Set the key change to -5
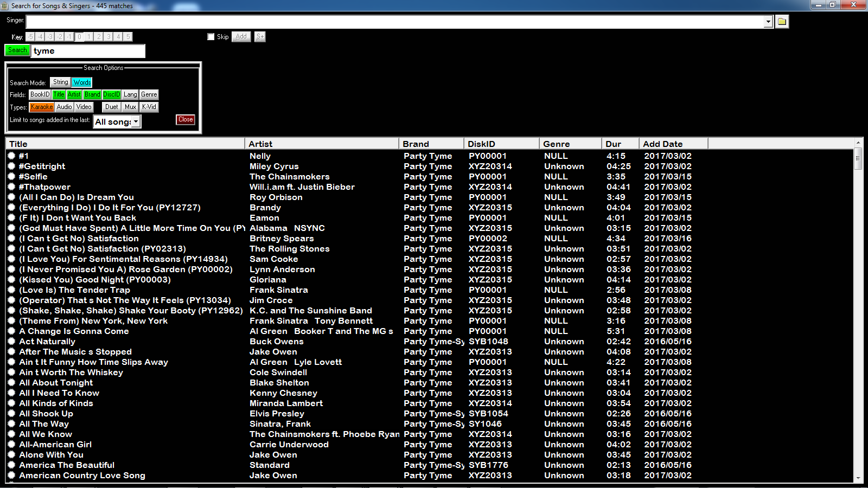Screen dimensions: 868x488 click(x=31, y=37)
